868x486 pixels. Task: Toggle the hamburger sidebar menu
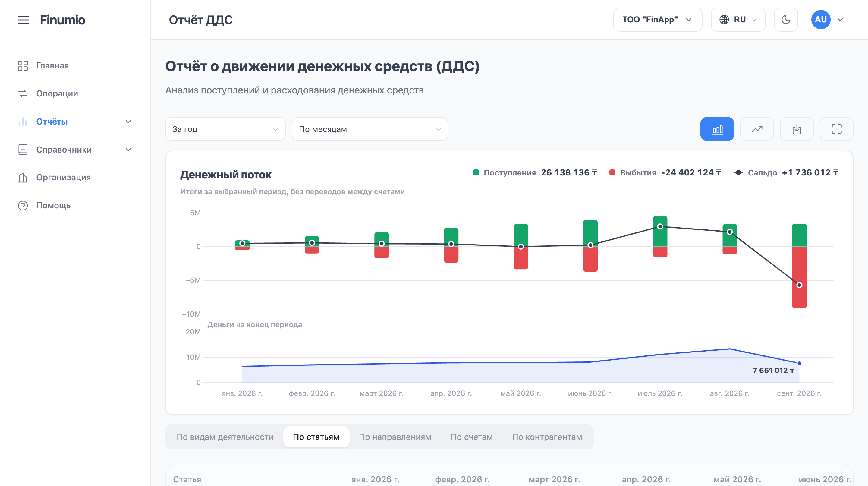point(23,20)
